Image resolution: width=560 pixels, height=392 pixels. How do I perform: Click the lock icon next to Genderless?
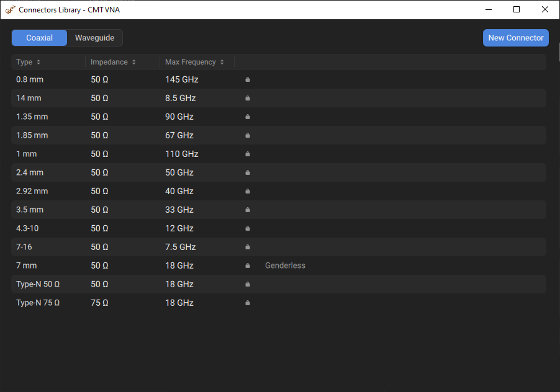pyautogui.click(x=248, y=265)
